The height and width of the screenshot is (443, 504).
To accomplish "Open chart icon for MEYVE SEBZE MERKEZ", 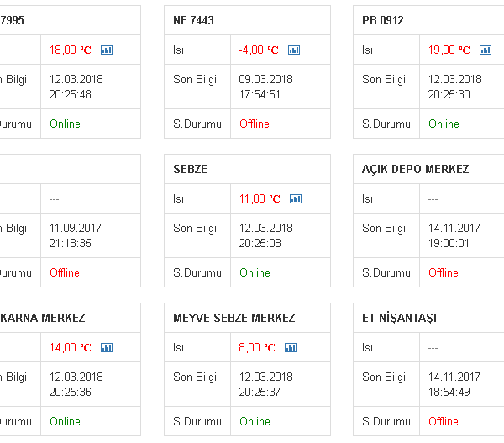I will 291,348.
